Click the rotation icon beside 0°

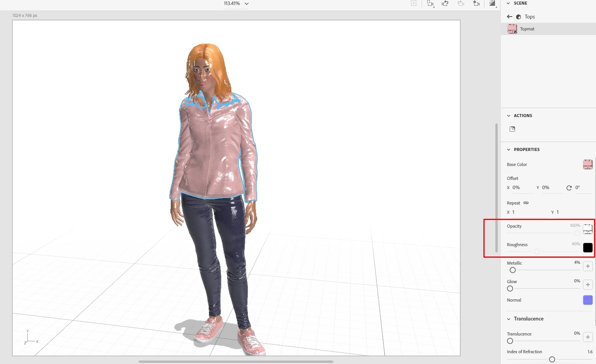tap(569, 188)
